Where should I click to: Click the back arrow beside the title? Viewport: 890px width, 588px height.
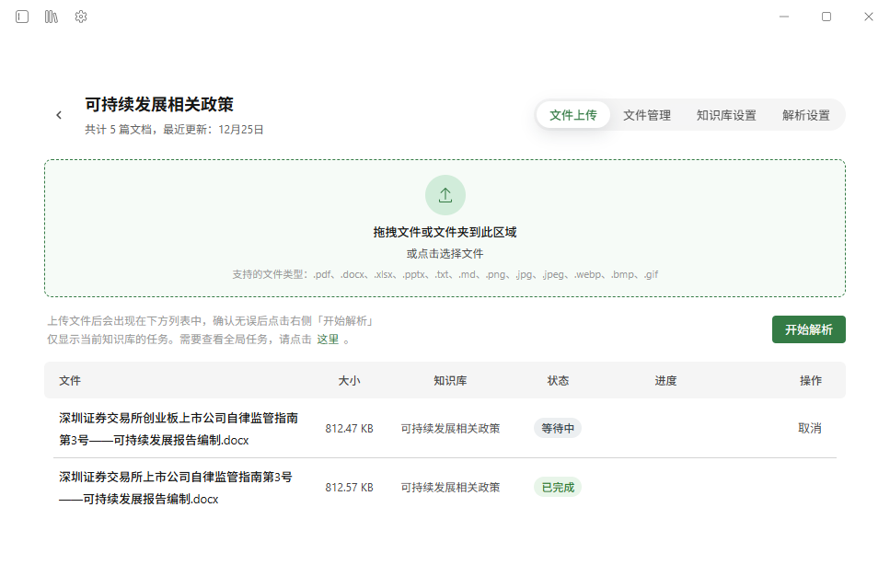[58, 114]
